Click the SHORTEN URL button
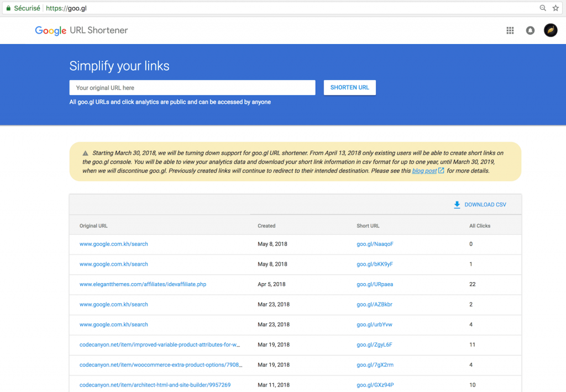This screenshot has height=392, width=566. [349, 87]
